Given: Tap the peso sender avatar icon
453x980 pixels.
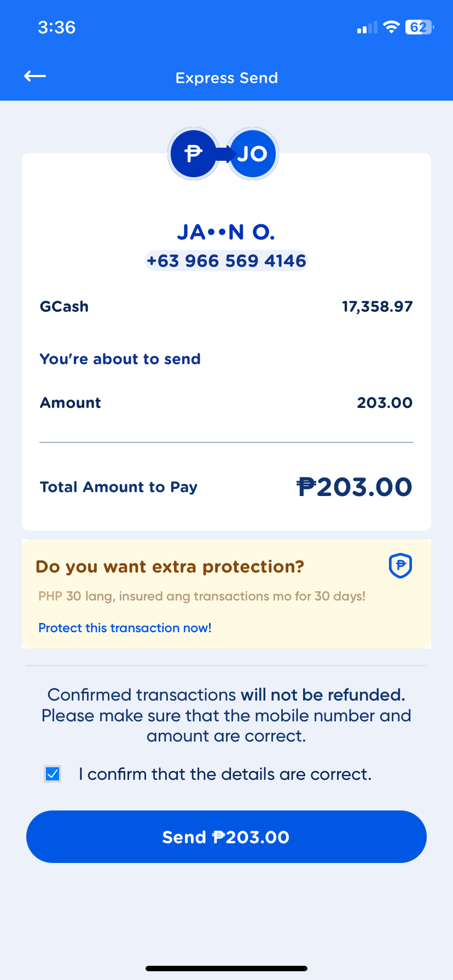Looking at the screenshot, I should 193,154.
